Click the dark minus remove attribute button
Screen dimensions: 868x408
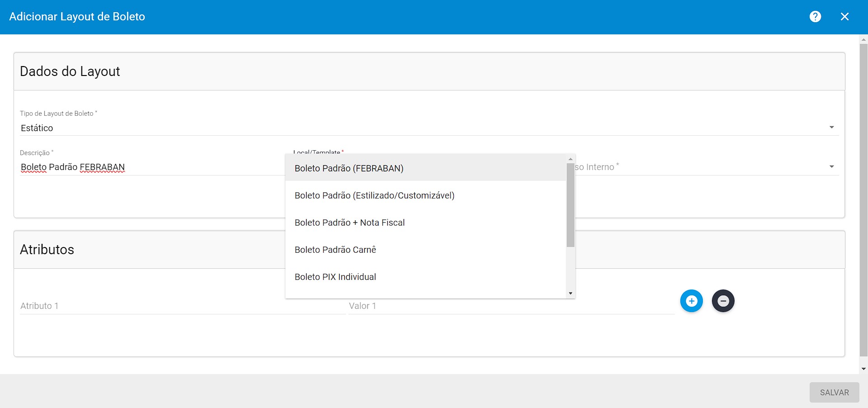[x=723, y=301]
